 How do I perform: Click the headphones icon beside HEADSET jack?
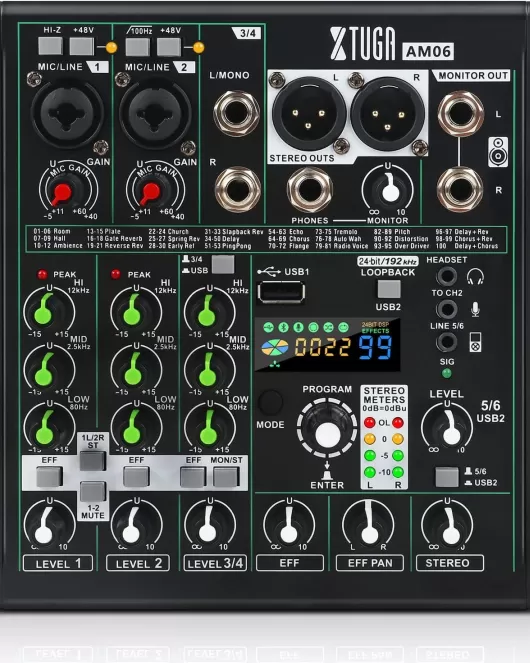point(475,277)
